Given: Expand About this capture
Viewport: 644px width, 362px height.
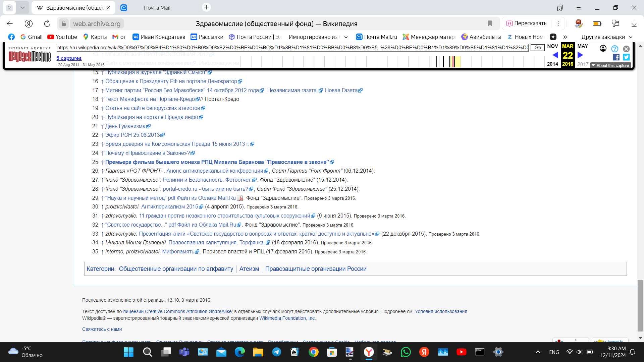Looking at the screenshot, I should pos(610,65).
